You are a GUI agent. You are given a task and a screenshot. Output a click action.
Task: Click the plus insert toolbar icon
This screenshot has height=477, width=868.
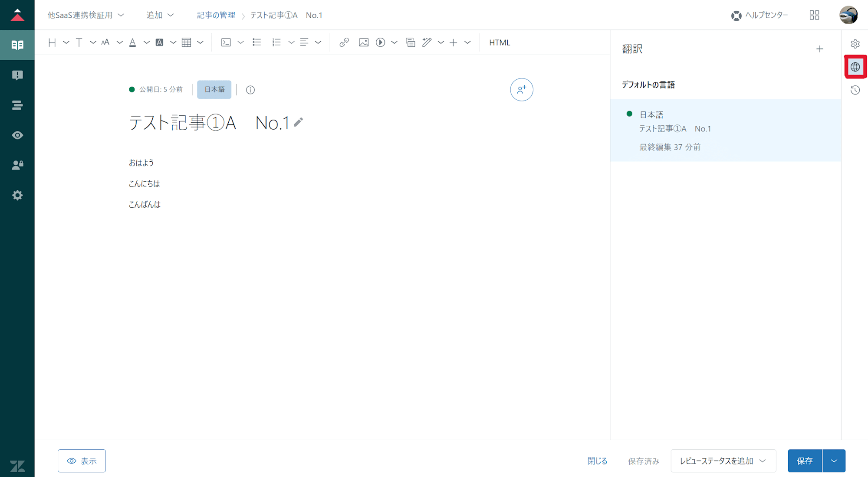click(454, 42)
